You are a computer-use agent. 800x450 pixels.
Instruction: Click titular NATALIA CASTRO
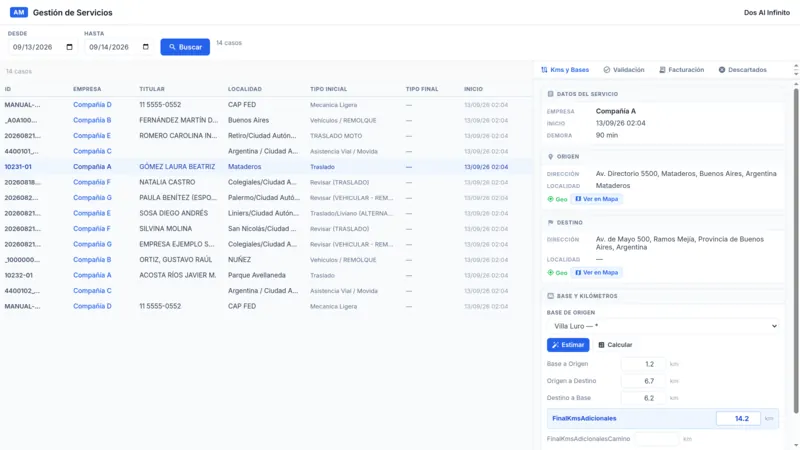coord(167,182)
